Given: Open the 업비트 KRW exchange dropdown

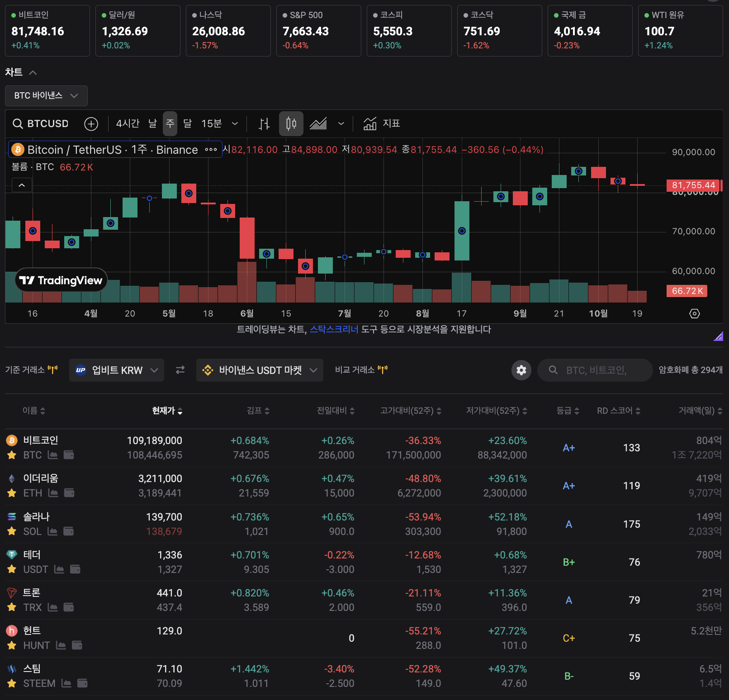Looking at the screenshot, I should pos(117,370).
